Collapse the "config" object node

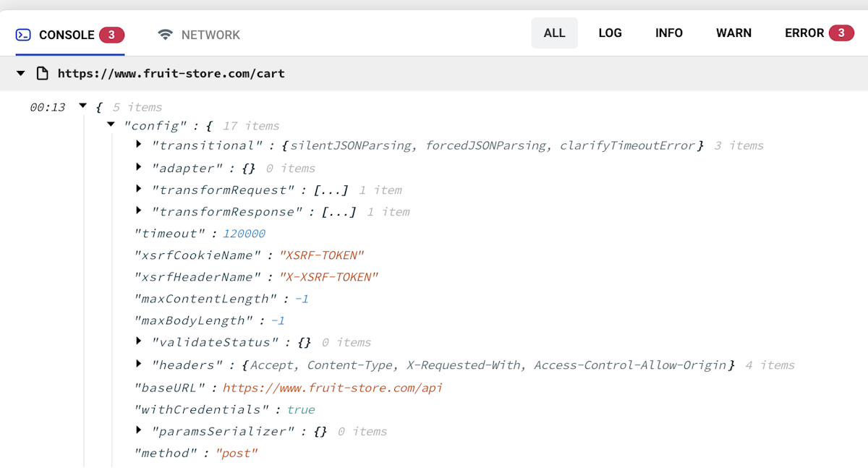click(111, 125)
